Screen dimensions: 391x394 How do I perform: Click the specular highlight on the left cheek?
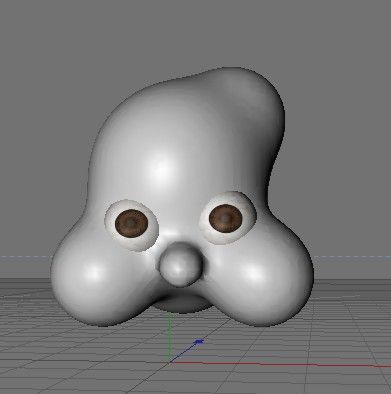pyautogui.click(x=94, y=273)
